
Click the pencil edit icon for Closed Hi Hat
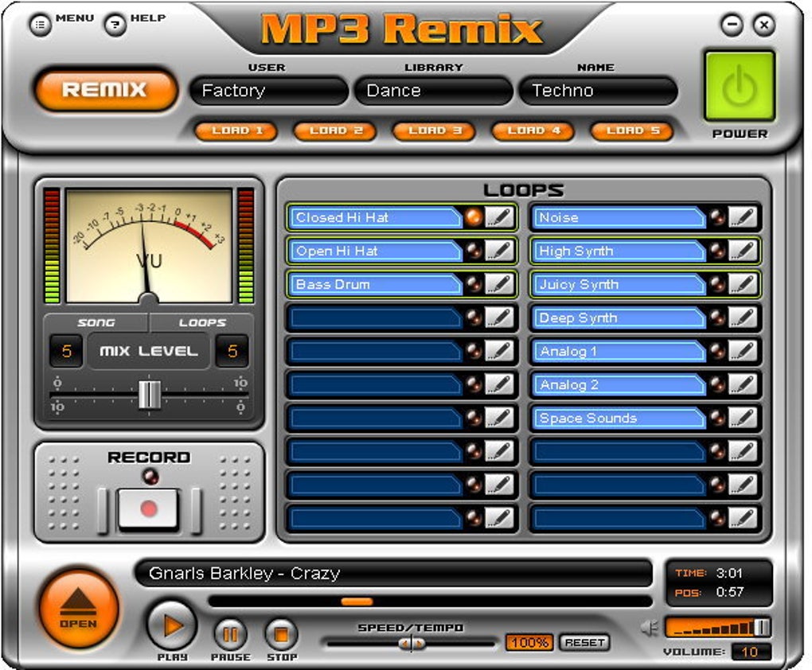tap(499, 217)
